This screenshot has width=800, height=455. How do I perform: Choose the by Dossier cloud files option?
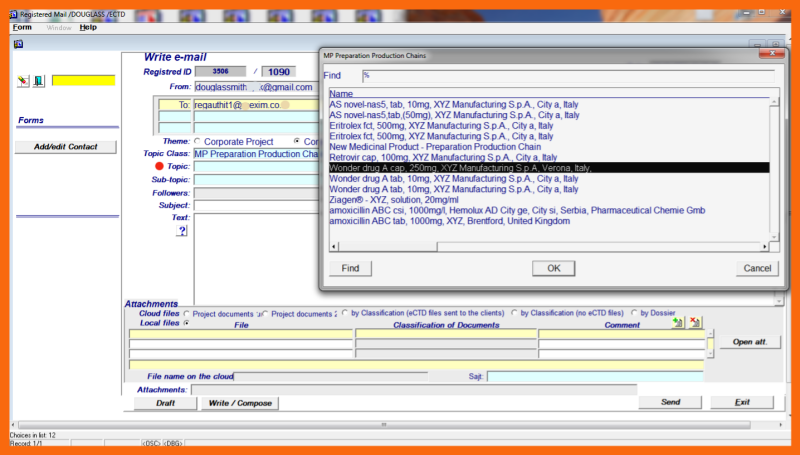pos(634,313)
